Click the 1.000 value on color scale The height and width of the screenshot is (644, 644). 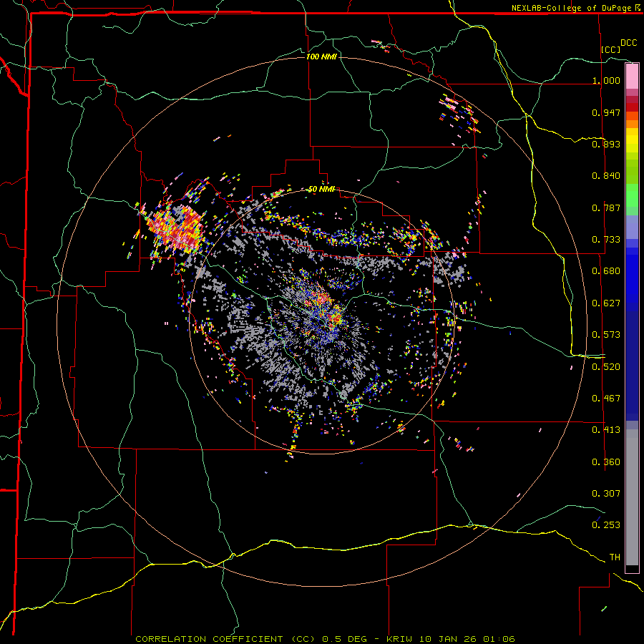coord(606,80)
